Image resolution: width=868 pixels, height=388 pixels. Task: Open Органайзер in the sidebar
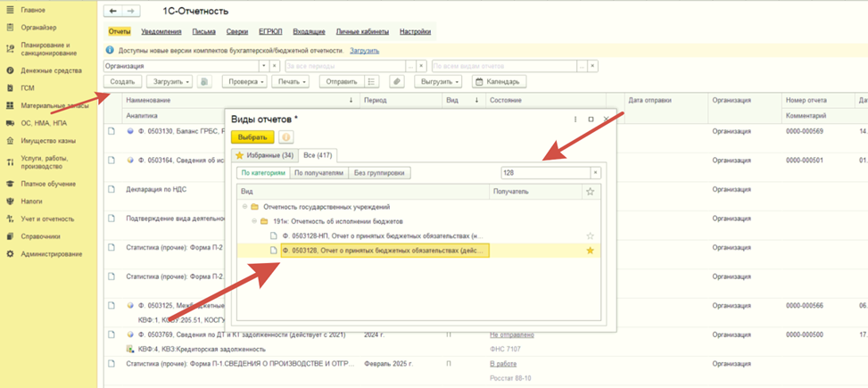click(38, 27)
